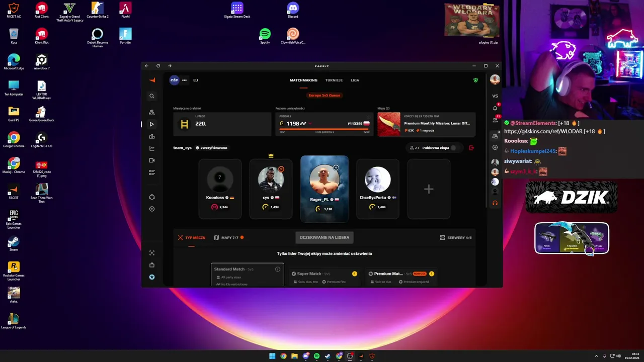Open Kooolosss player card
This screenshot has height=362, width=644.
(x=220, y=189)
